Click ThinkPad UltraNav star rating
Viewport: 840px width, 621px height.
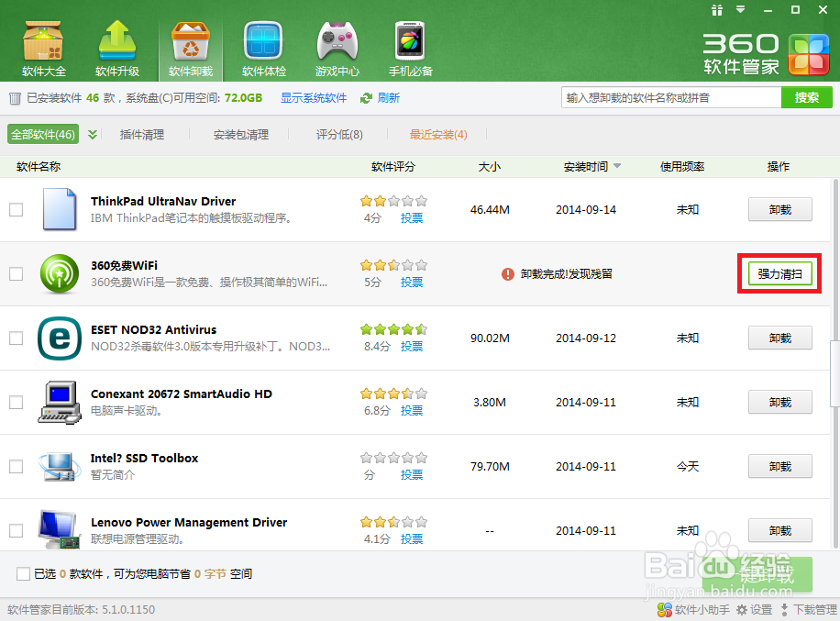click(x=393, y=202)
